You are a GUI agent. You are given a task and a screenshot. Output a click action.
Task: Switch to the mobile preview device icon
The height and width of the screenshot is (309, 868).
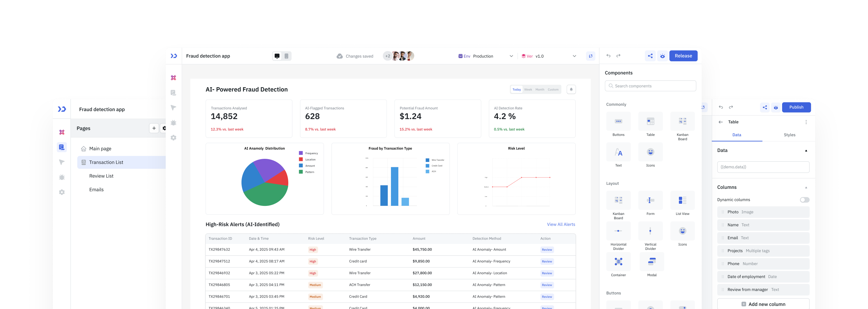tap(286, 56)
